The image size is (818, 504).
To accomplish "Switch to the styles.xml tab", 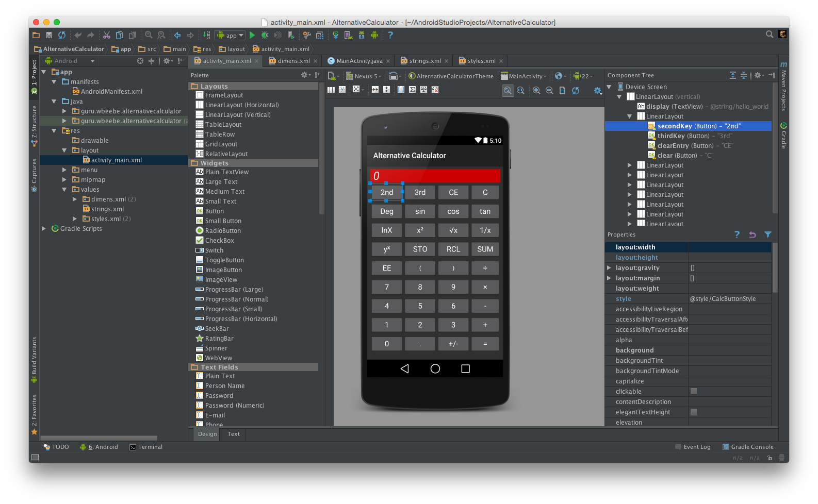I will (x=482, y=61).
